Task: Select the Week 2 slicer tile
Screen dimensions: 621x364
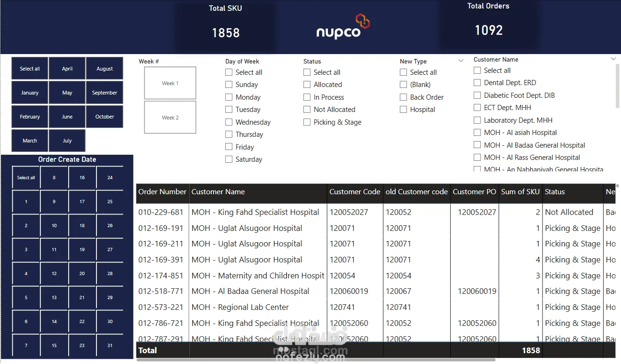Action: (170, 118)
